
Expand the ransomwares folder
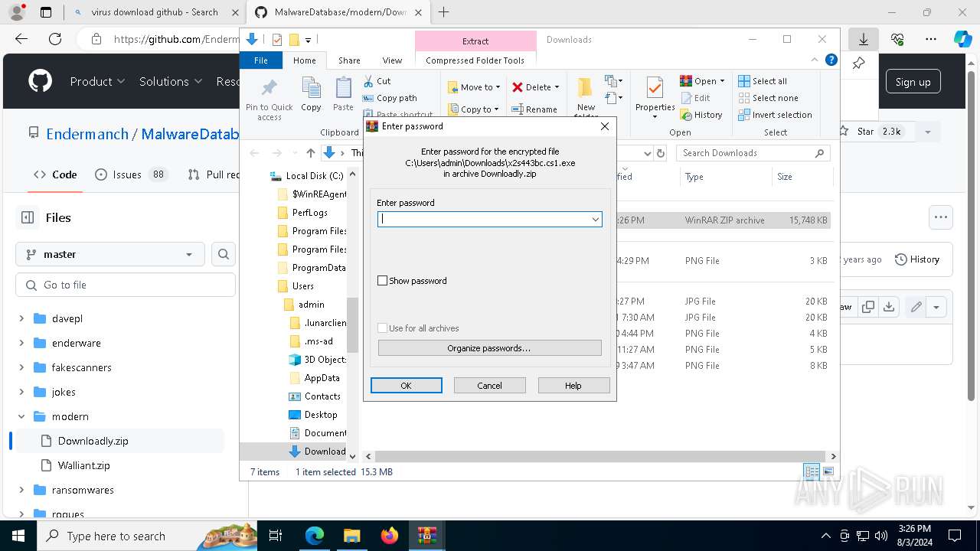tap(21, 490)
